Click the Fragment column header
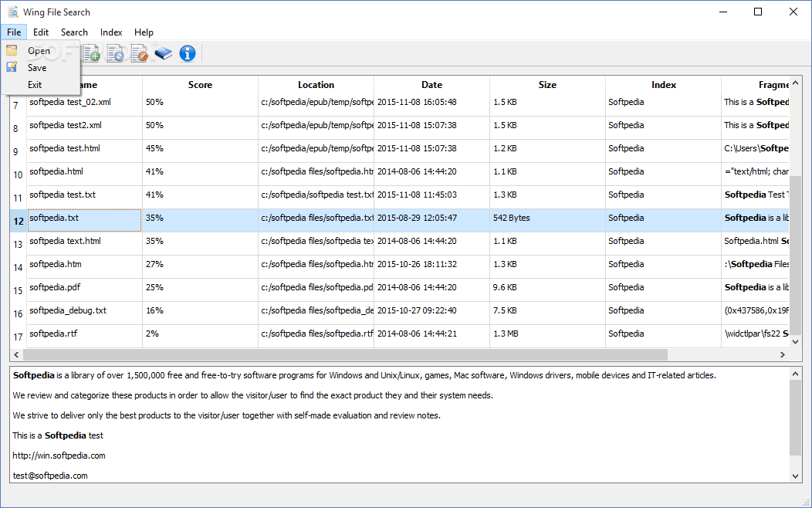The image size is (812, 508). coord(756,85)
